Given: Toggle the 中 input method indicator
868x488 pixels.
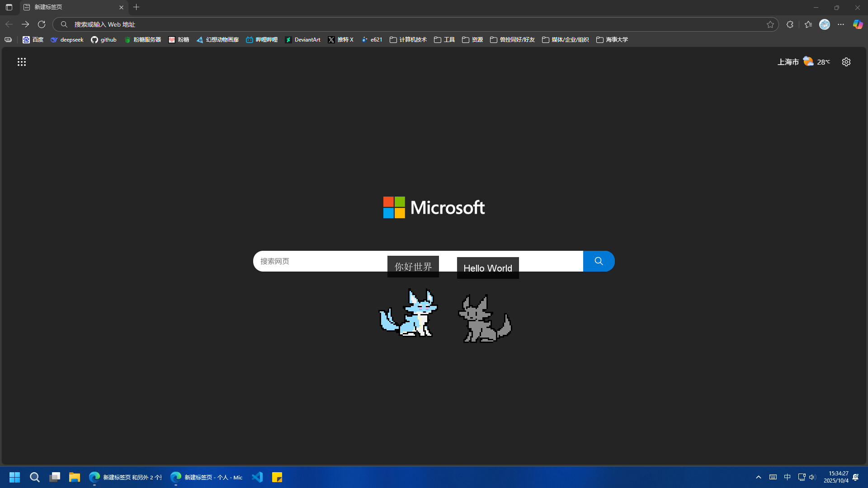Looking at the screenshot, I should 787,477.
